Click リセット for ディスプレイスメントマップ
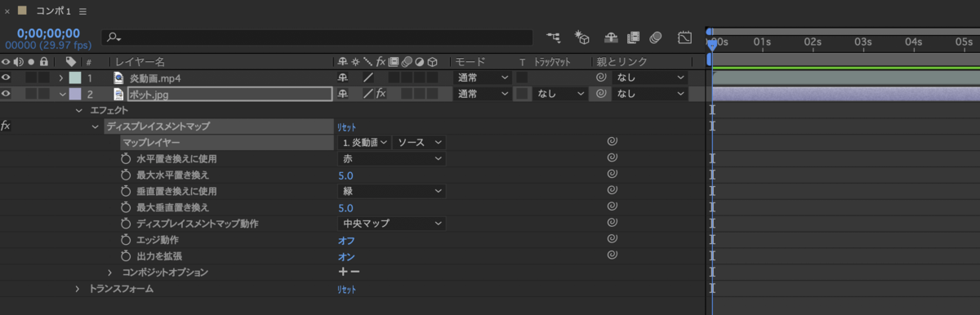Image resolution: width=980 pixels, height=315 pixels. (346, 126)
